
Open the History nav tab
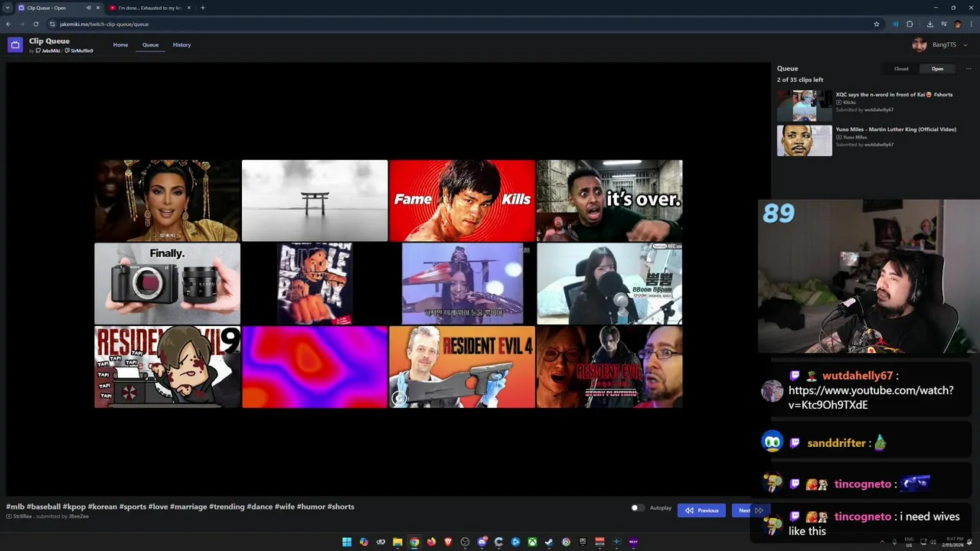pyautogui.click(x=181, y=45)
